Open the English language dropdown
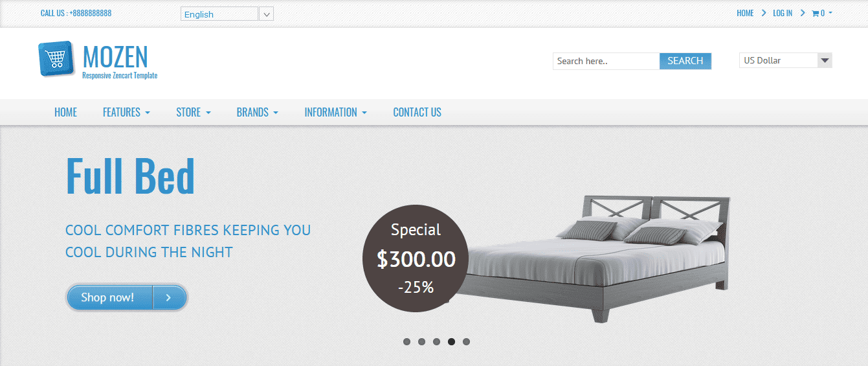868x366 pixels. 227,14
